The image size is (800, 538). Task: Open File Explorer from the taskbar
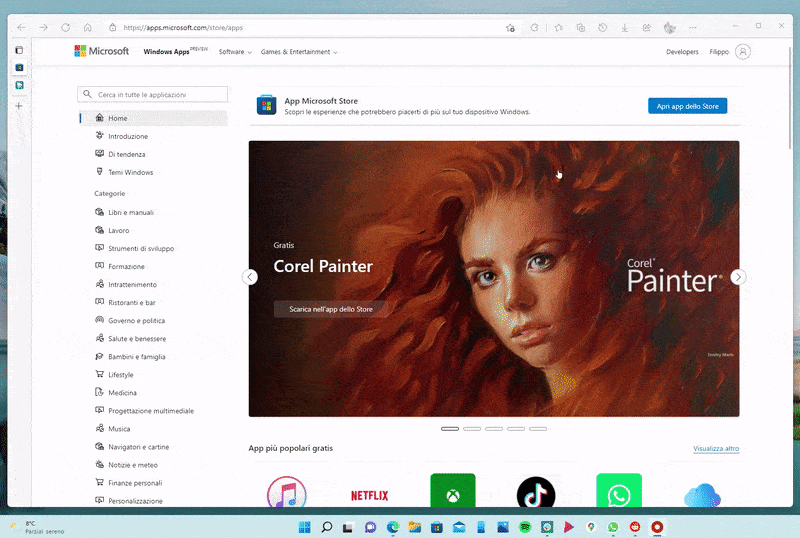point(414,527)
